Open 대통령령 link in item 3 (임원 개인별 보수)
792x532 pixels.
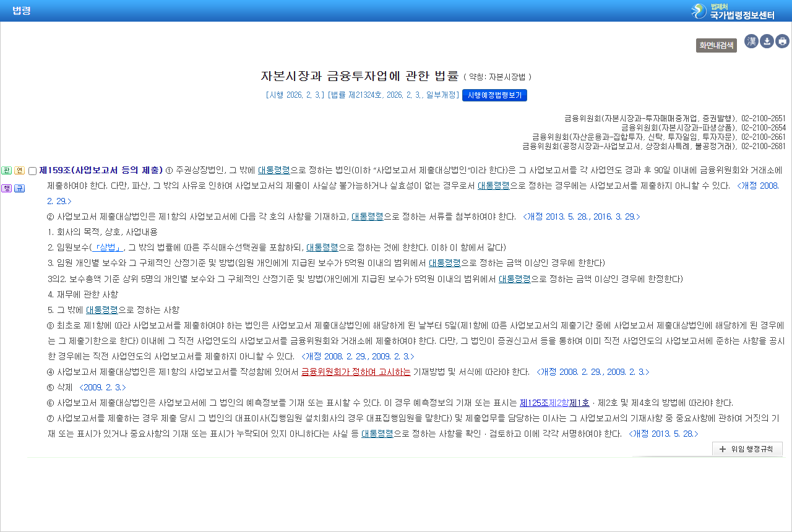[x=445, y=263]
